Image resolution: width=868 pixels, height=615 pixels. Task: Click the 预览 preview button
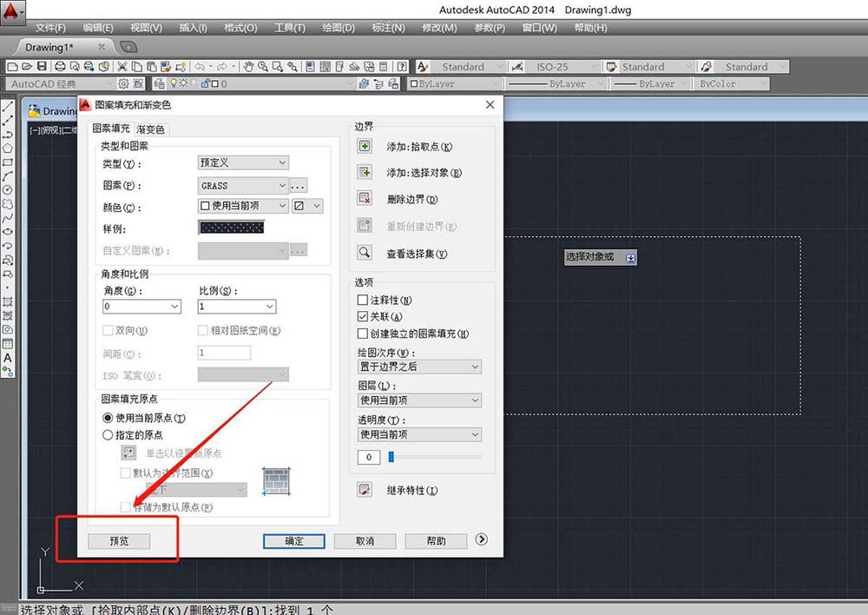click(119, 541)
